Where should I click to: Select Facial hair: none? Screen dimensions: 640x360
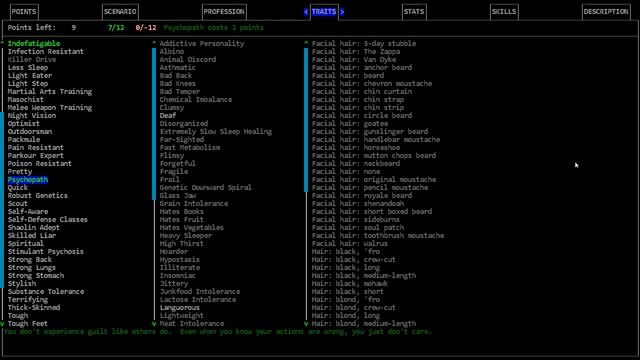point(346,171)
